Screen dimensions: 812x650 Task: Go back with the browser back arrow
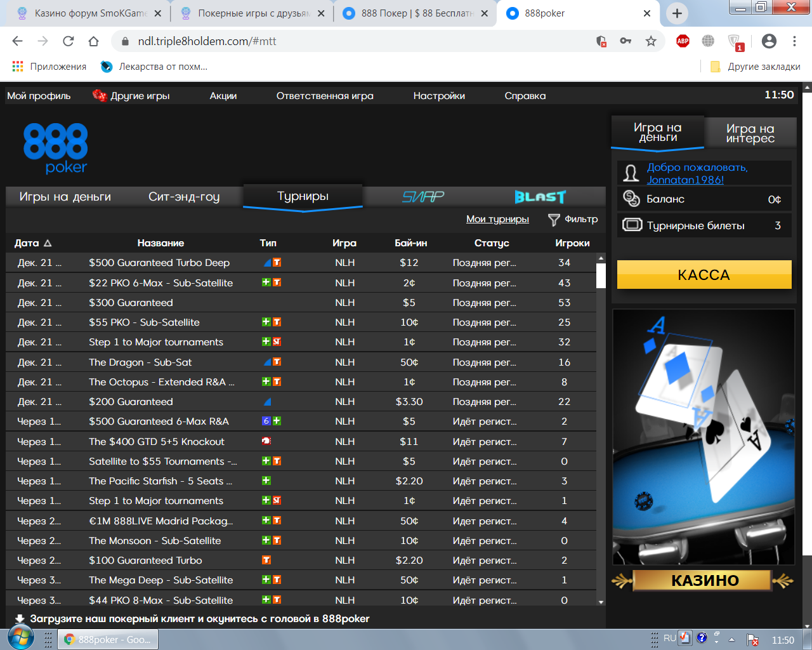(x=18, y=41)
